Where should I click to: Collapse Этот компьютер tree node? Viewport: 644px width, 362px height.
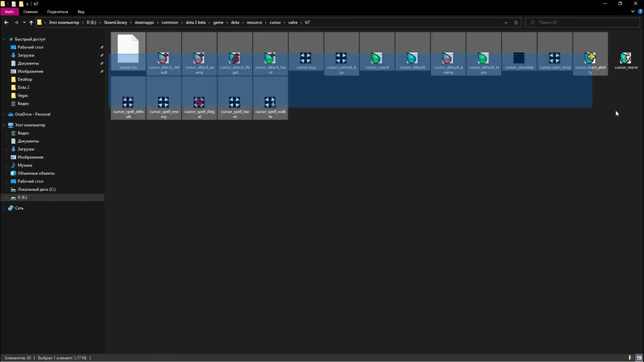coord(4,125)
